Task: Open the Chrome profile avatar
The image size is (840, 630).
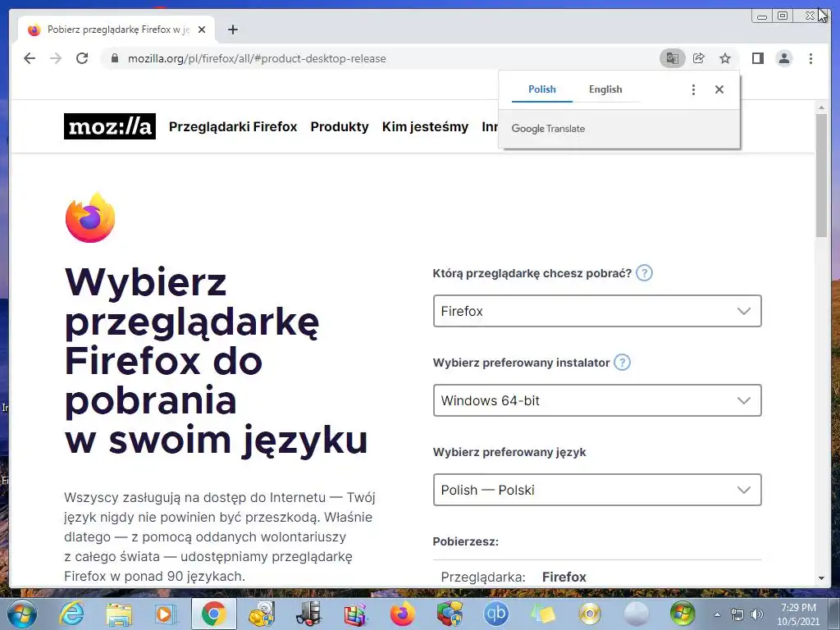Action: pyautogui.click(x=783, y=58)
